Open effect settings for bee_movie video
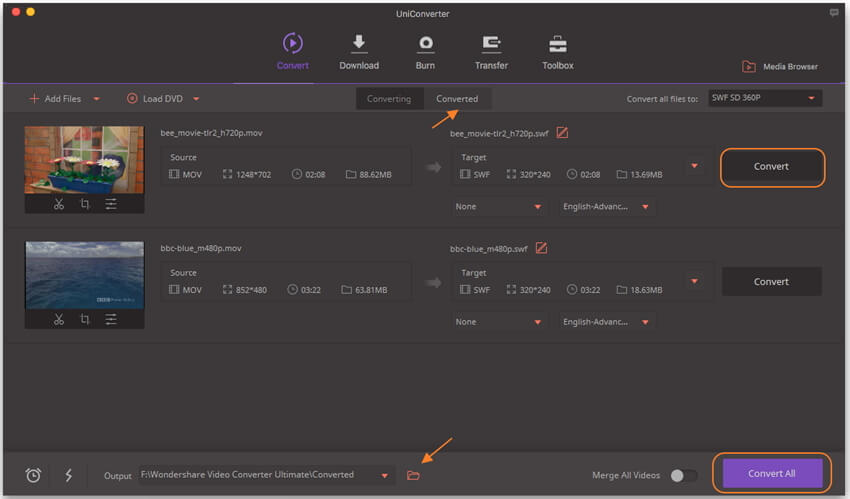The width and height of the screenshot is (850, 499). [x=111, y=204]
